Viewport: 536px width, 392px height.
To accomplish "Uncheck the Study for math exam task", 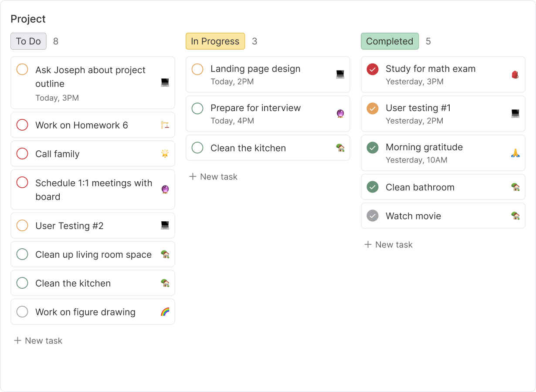I will (373, 69).
